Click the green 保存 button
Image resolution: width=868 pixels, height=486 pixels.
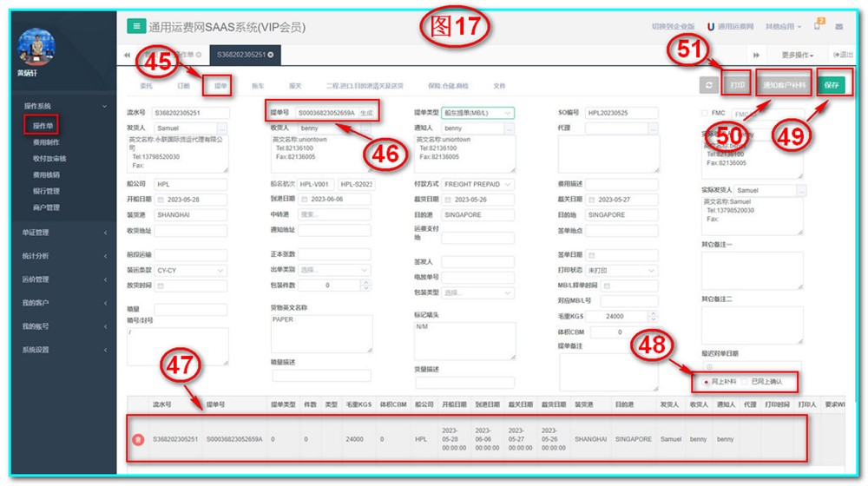[x=832, y=86]
